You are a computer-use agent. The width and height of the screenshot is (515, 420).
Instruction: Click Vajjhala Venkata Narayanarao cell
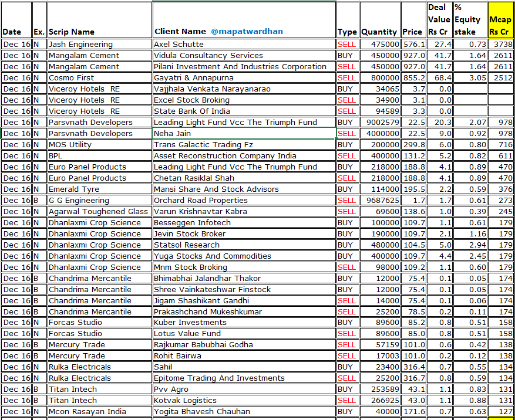coord(244,89)
